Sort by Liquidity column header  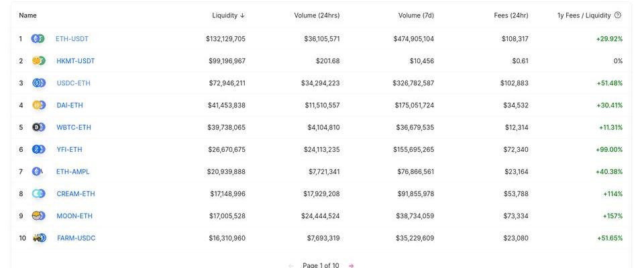[228, 15]
